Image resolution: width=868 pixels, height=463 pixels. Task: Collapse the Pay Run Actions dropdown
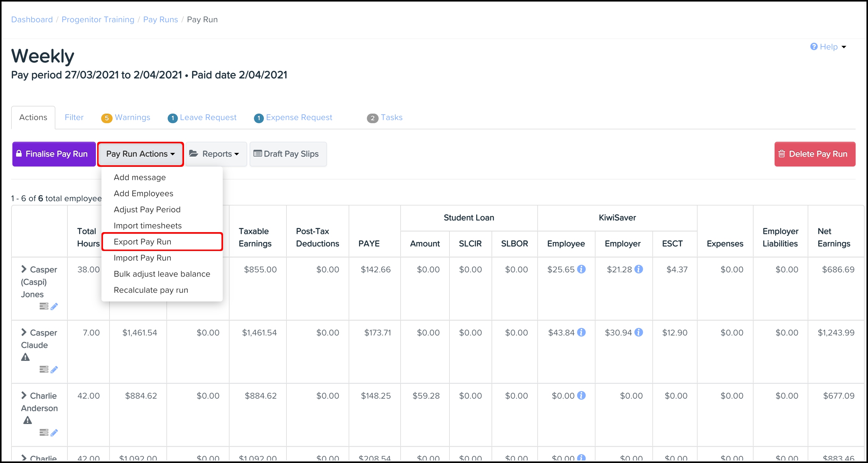point(140,154)
